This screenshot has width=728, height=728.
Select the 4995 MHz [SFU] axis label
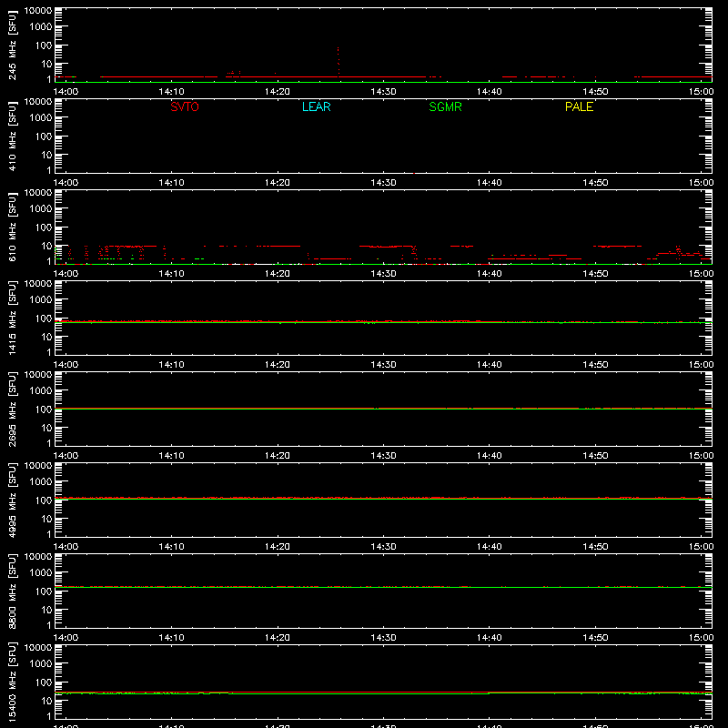click(12, 500)
